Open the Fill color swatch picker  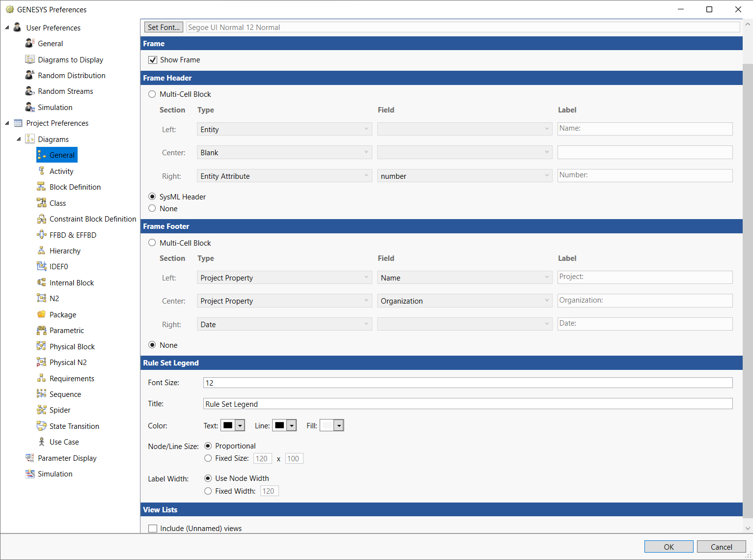tap(332, 425)
